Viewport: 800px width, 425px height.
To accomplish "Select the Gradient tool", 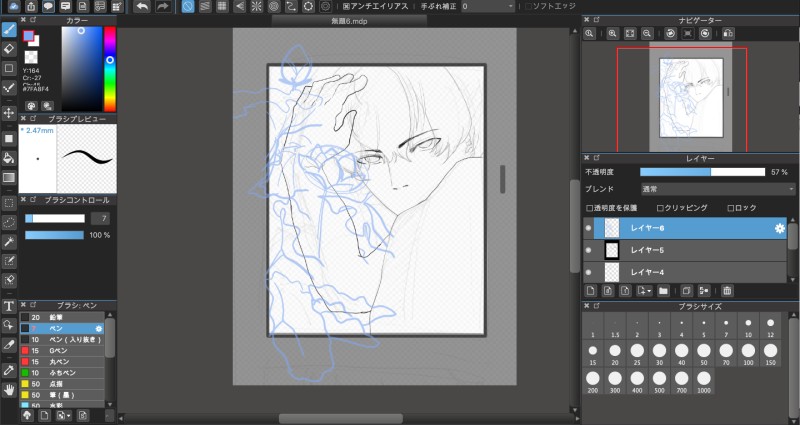I will [9, 177].
